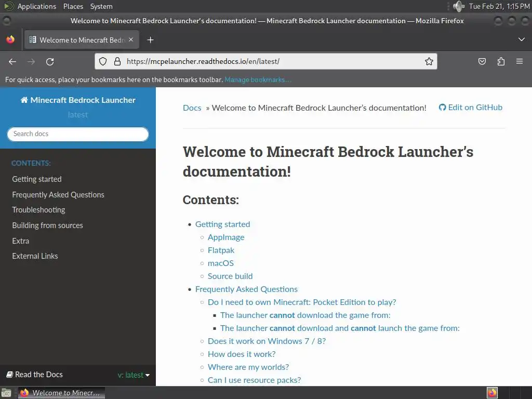Open the Source build link
This screenshot has width=532, height=399.
(230, 276)
